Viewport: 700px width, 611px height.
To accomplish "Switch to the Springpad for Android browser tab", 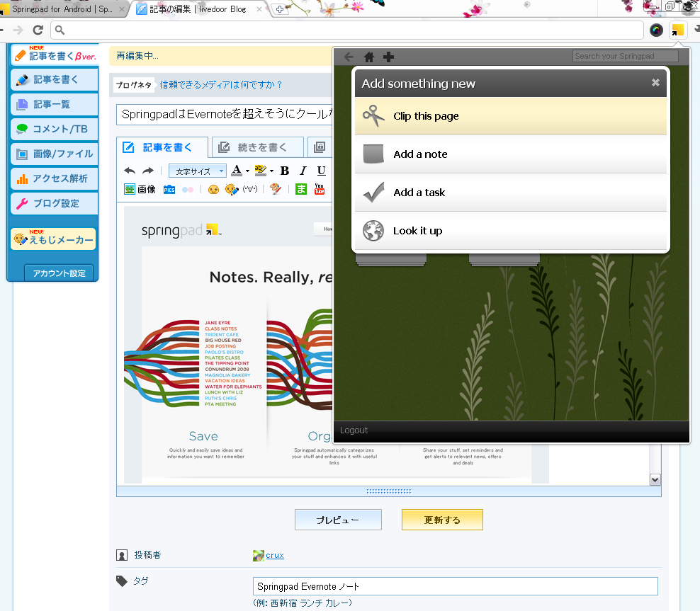I will click(62, 9).
